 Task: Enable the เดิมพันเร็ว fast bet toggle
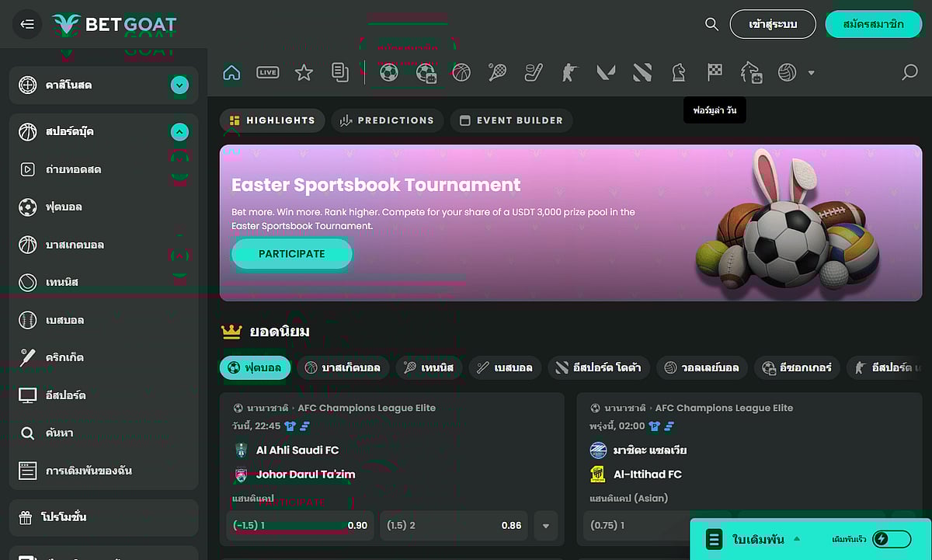click(x=892, y=538)
